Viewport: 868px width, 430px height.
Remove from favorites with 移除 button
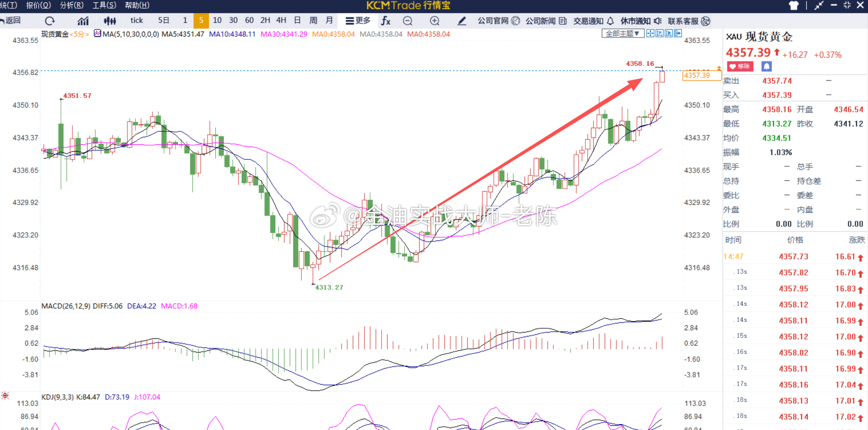[x=740, y=66]
